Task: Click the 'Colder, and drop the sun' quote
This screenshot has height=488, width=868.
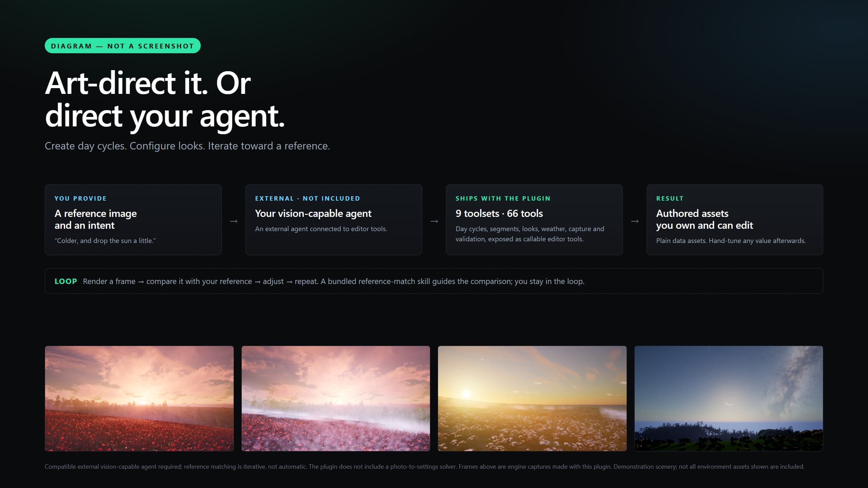Action: (x=105, y=241)
